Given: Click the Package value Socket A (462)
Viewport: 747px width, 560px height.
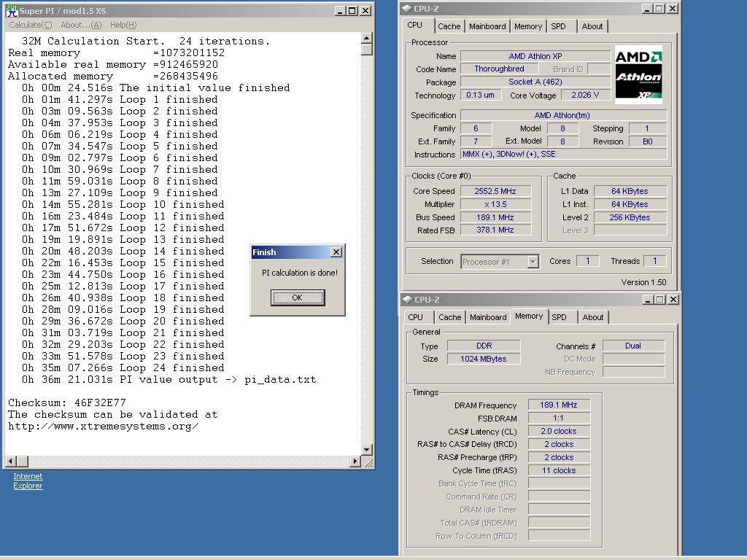Looking at the screenshot, I should pyautogui.click(x=535, y=82).
